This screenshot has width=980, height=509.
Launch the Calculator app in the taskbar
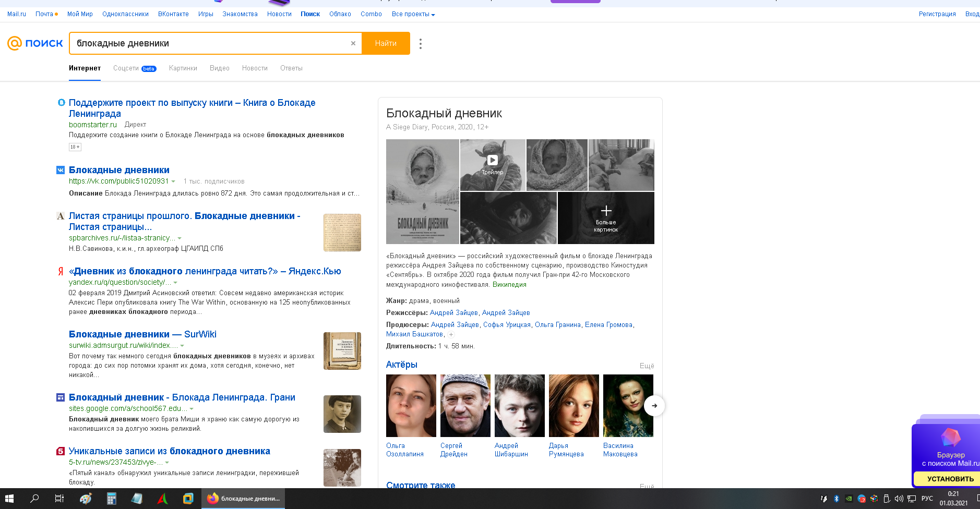click(x=111, y=499)
